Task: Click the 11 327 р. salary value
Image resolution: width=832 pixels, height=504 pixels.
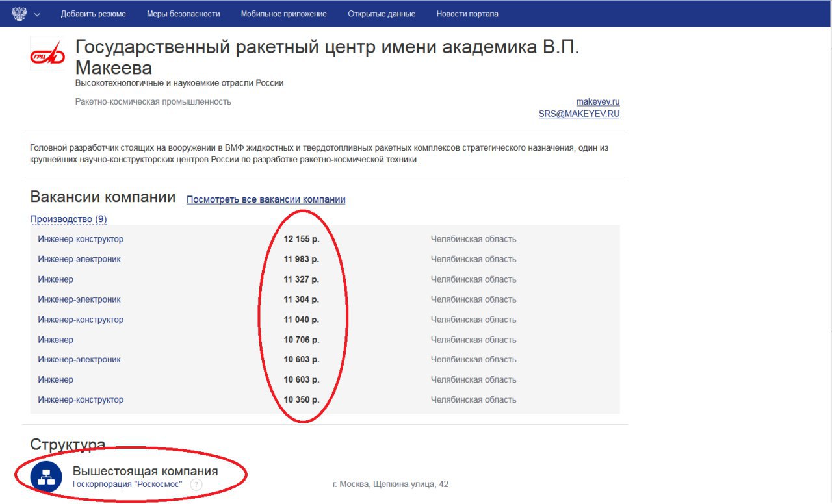Action: point(302,279)
